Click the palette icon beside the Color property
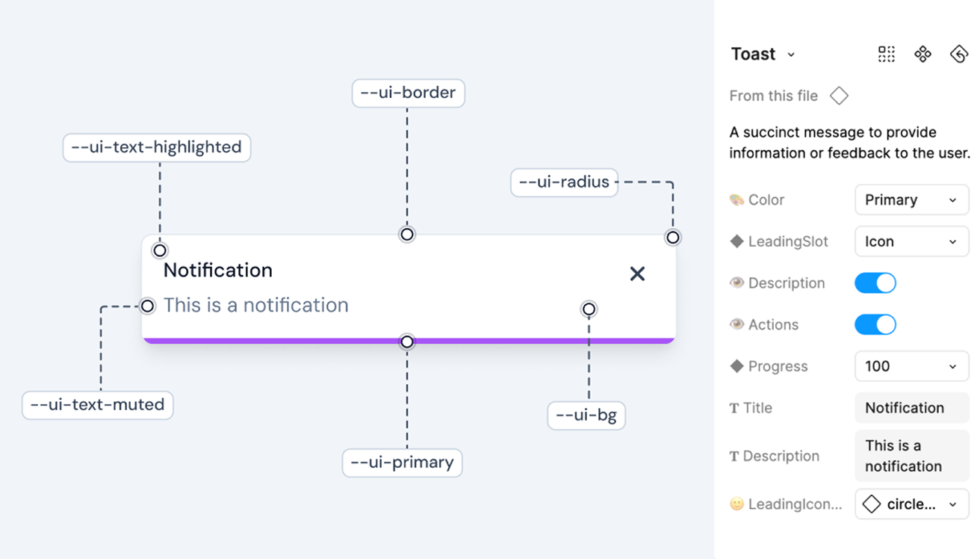The height and width of the screenshot is (559, 980). click(736, 200)
